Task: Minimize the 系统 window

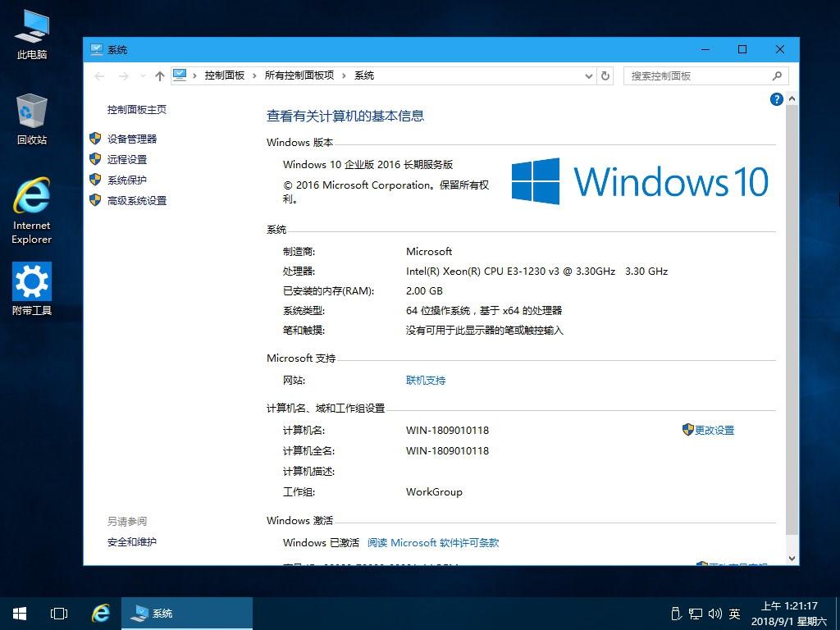Action: 705,49
